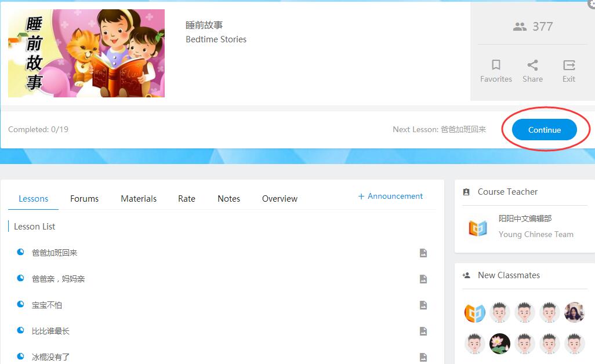Switch to the Forums tab
The height and width of the screenshot is (364, 595).
[84, 199]
